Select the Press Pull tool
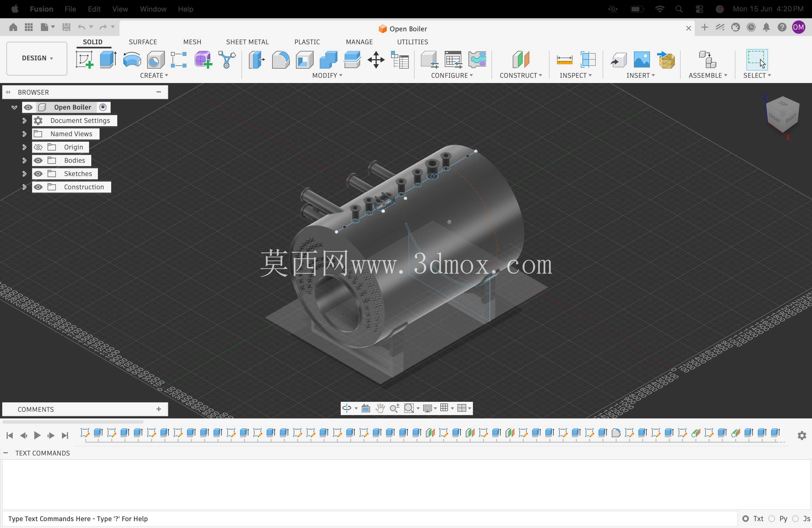812x528 pixels. click(257, 60)
